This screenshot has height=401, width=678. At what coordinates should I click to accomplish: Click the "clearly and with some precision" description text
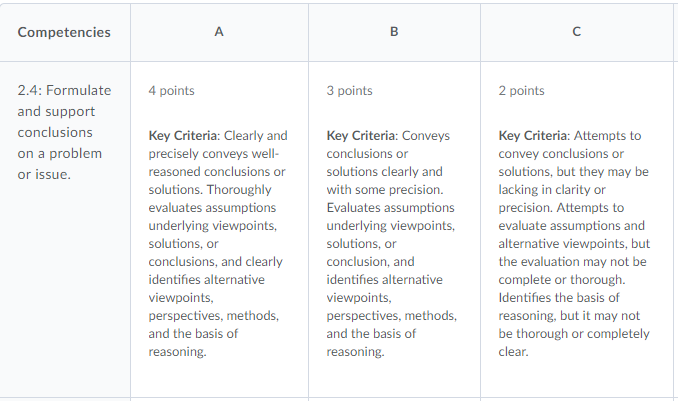coord(384,181)
